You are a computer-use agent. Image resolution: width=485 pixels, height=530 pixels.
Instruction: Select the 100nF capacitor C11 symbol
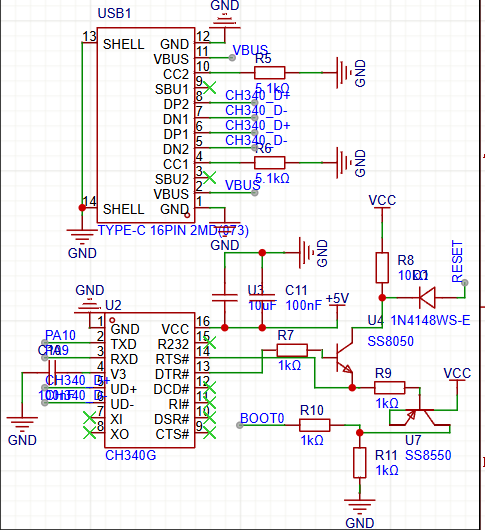coord(262,297)
